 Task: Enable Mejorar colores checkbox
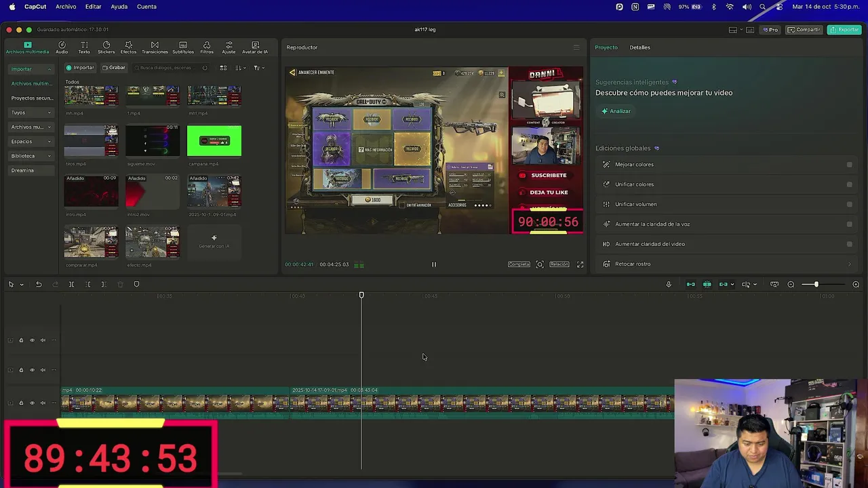point(849,165)
